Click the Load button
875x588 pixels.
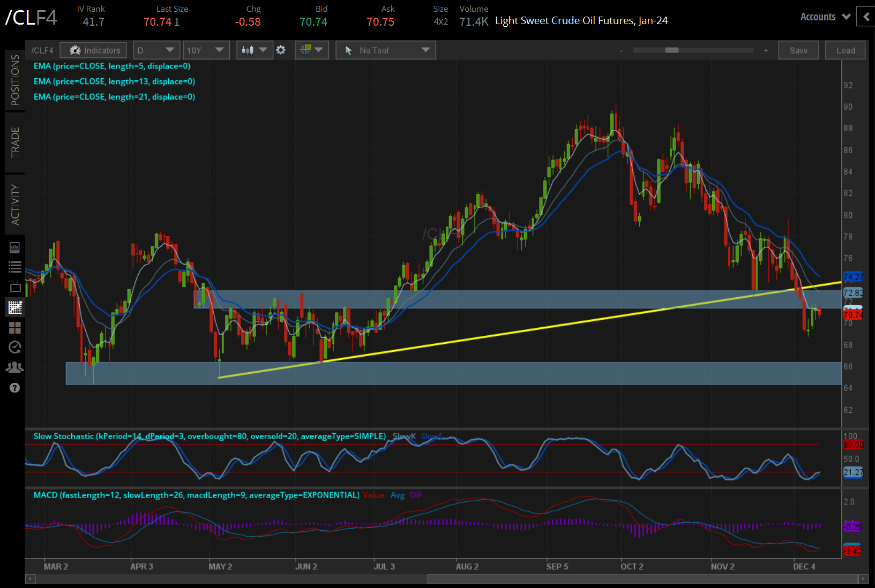(845, 50)
